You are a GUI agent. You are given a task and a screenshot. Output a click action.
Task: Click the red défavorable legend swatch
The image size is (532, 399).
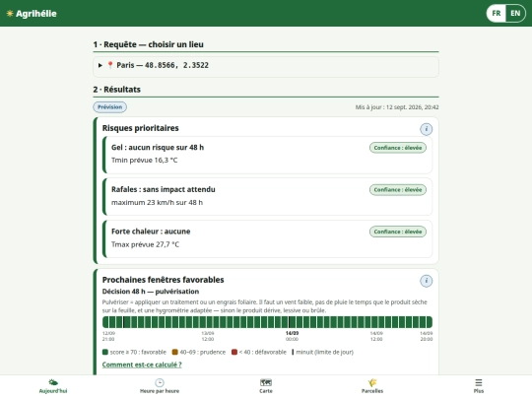point(234,352)
